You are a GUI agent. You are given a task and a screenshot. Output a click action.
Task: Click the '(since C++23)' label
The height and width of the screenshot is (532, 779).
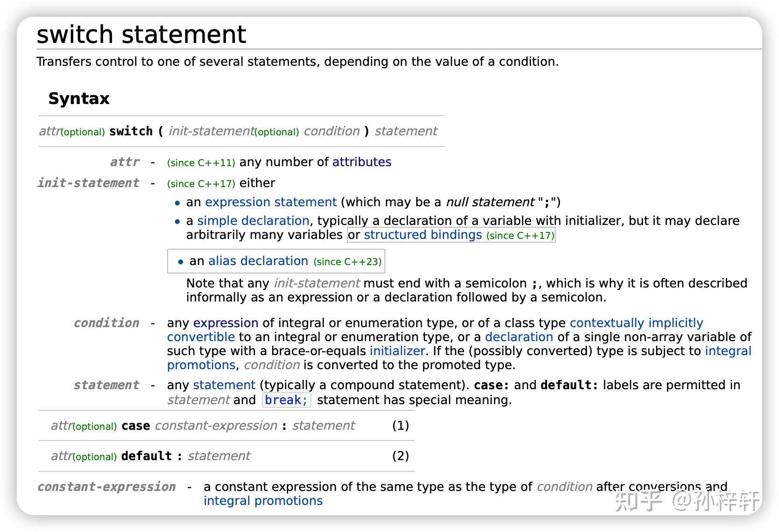coord(347,262)
